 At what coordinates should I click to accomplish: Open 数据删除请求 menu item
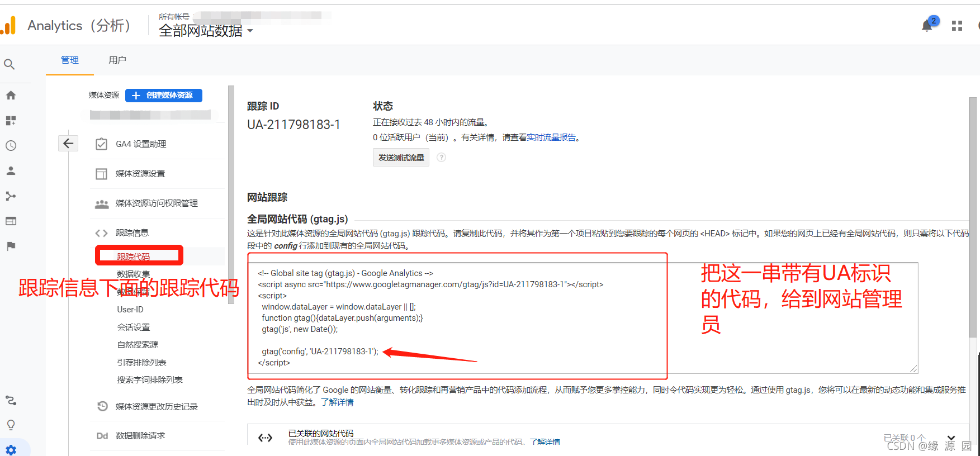[140, 436]
